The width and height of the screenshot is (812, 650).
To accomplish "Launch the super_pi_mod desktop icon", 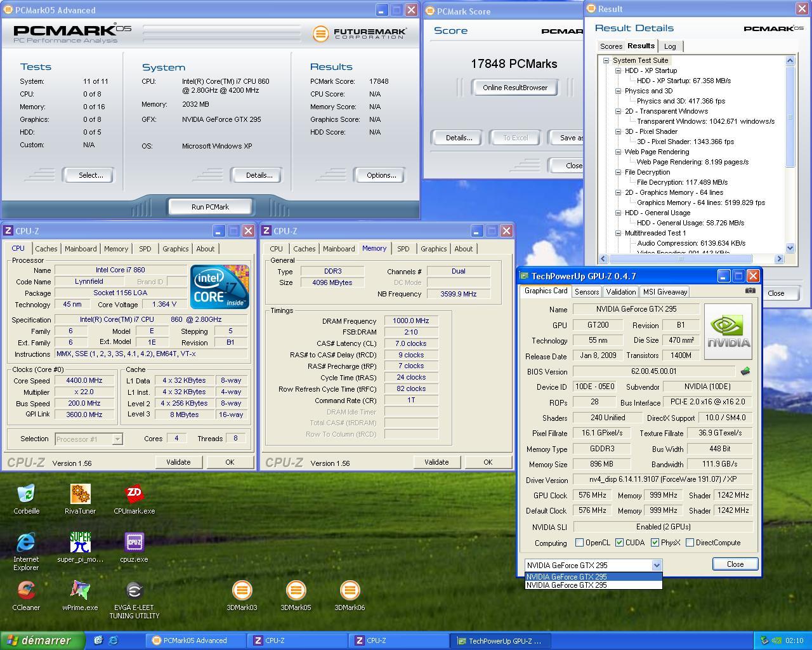I will point(80,542).
